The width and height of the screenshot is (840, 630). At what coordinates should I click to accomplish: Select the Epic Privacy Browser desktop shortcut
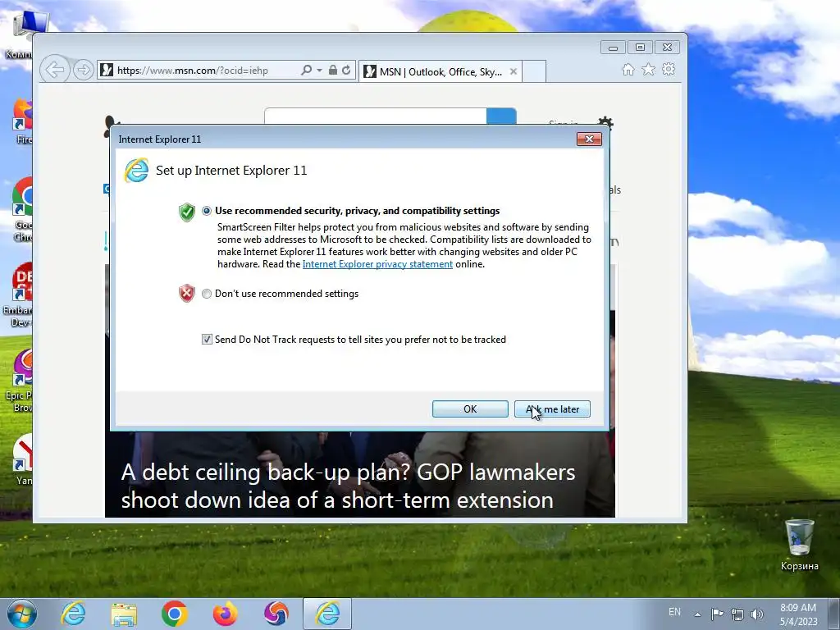tap(21, 381)
